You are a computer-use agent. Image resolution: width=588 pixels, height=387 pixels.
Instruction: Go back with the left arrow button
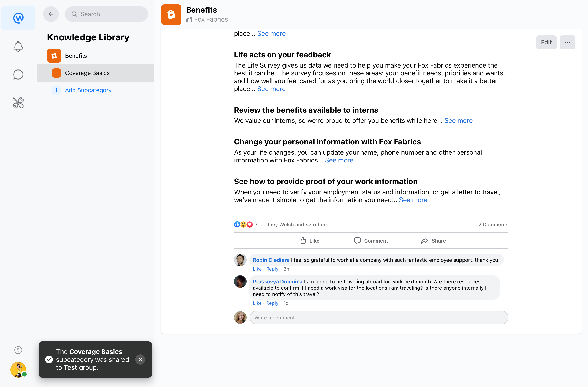click(51, 14)
